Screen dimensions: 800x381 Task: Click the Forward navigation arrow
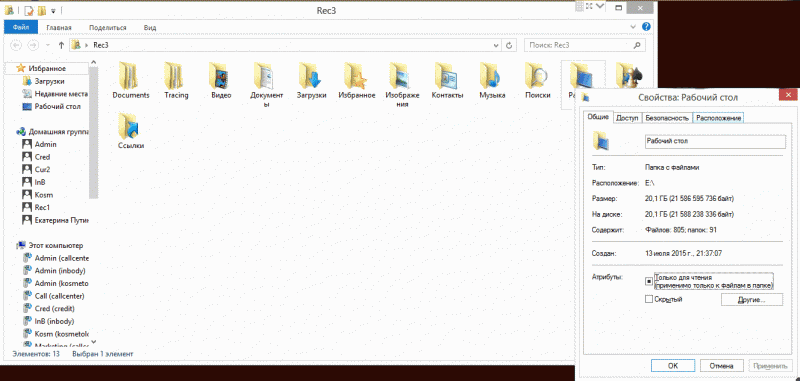33,45
